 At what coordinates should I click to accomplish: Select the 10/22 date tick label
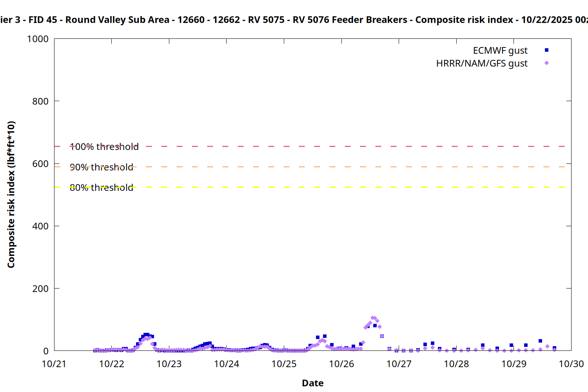click(111, 364)
